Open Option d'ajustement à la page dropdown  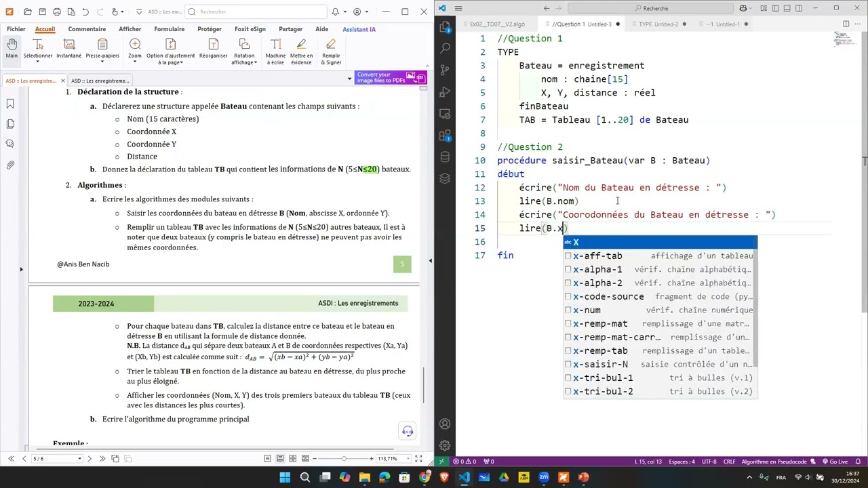(180, 62)
